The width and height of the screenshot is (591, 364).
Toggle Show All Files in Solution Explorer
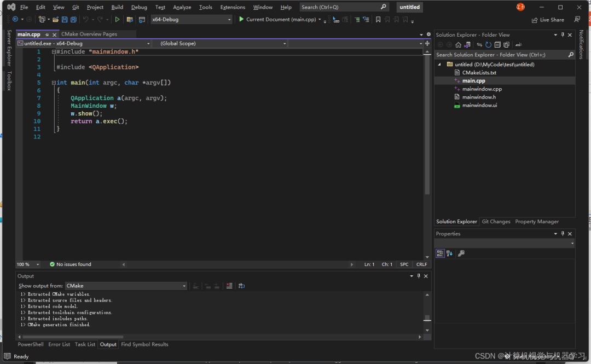point(507,44)
